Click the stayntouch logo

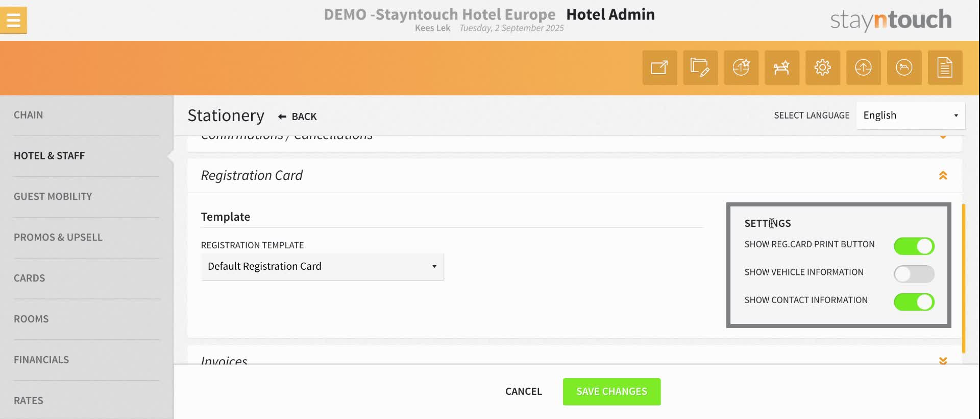tap(891, 20)
